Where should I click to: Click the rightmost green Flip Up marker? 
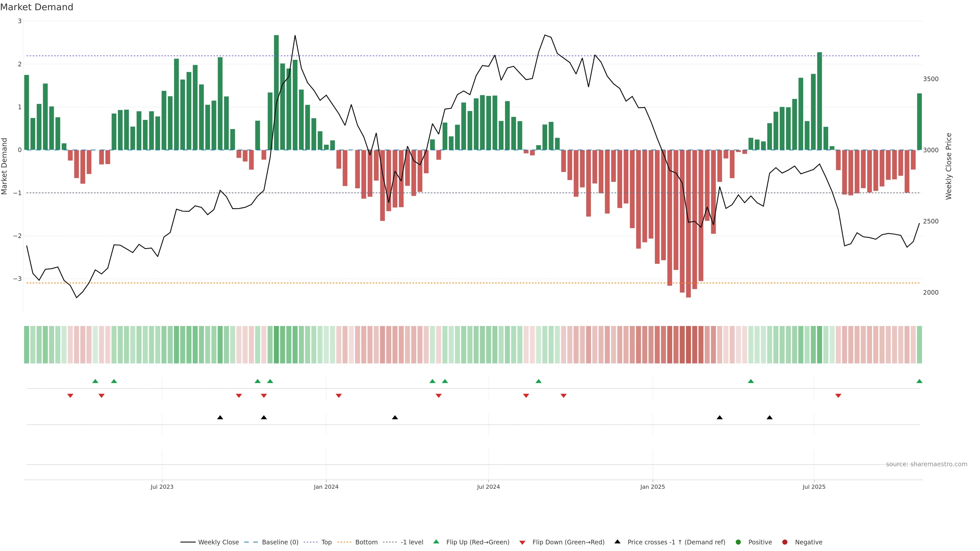[919, 381]
